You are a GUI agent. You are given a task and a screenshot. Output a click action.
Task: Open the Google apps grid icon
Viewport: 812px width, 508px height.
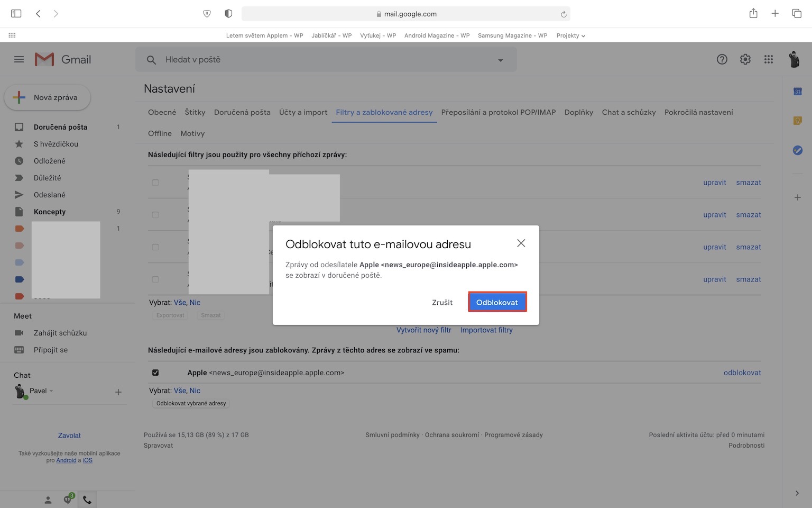click(x=769, y=59)
